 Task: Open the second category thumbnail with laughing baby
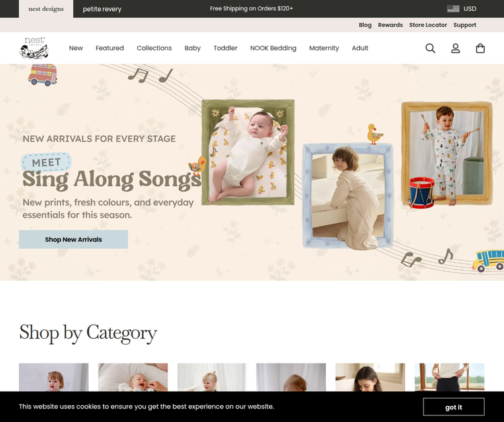[133, 378]
